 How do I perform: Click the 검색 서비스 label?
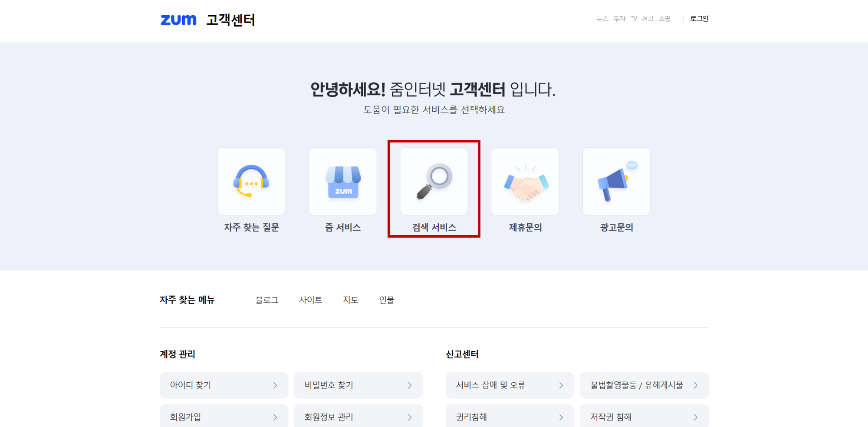tap(434, 227)
